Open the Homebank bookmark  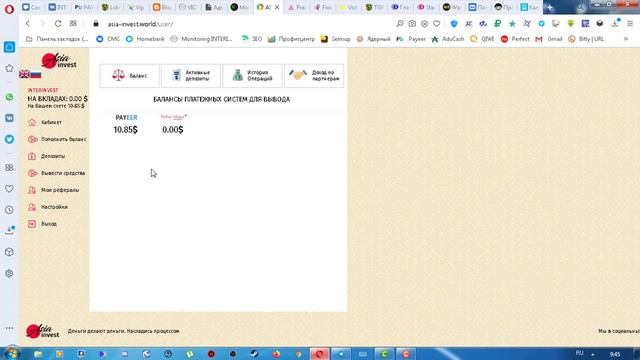pyautogui.click(x=145, y=39)
